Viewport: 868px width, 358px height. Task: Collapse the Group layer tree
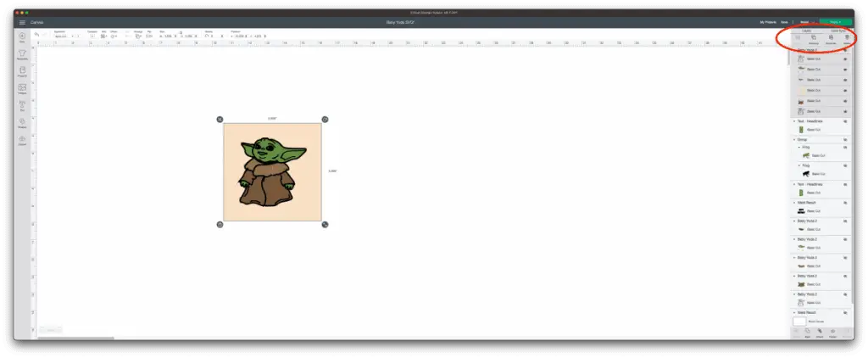795,140
